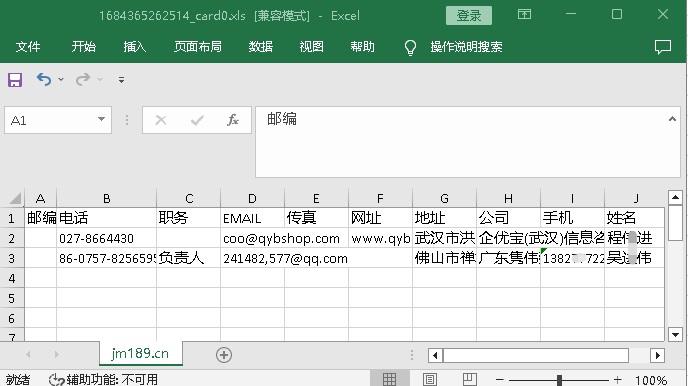
Task: Select the EMAIL header cell
Action: pyautogui.click(x=252, y=218)
